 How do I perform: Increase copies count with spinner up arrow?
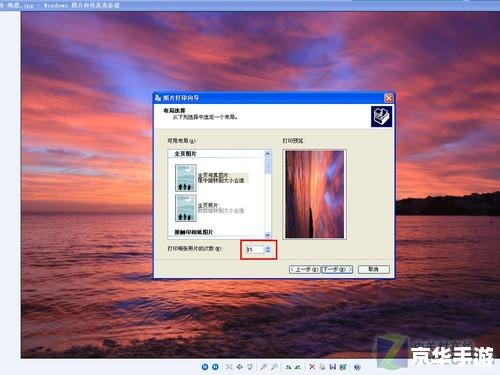pos(268,247)
